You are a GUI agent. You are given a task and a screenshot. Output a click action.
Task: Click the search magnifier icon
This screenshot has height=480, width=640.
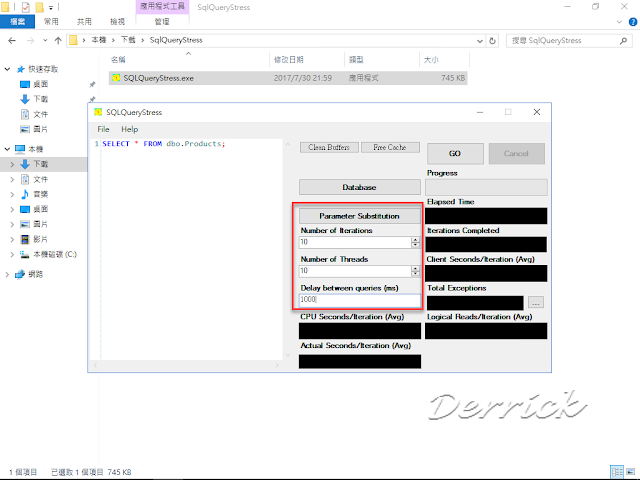(x=623, y=40)
